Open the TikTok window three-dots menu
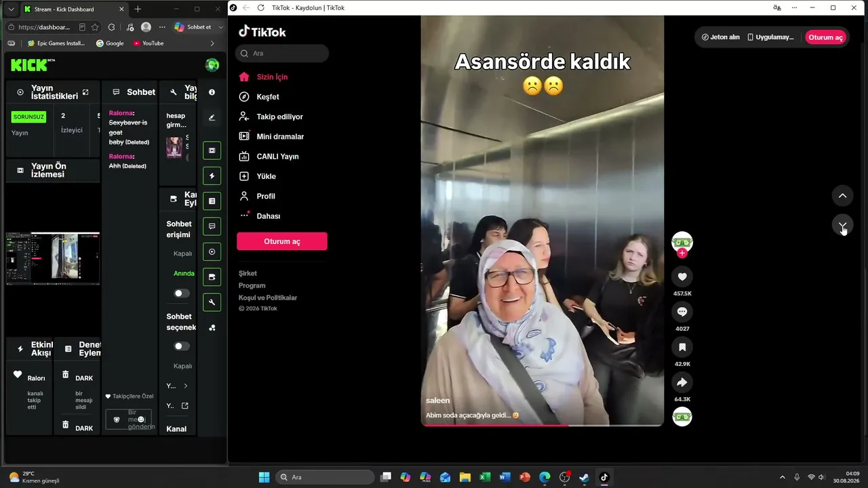The width and height of the screenshot is (868, 488). point(794,7)
